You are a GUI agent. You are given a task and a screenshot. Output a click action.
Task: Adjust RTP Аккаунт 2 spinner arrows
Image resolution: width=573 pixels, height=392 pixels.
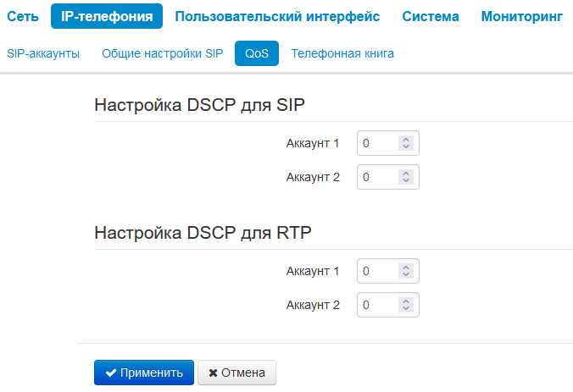pos(406,305)
